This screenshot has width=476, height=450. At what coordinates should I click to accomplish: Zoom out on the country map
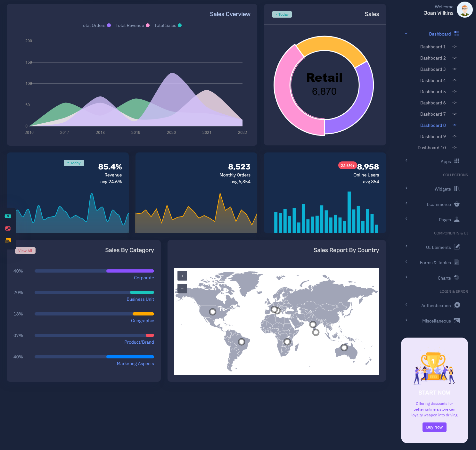182,289
